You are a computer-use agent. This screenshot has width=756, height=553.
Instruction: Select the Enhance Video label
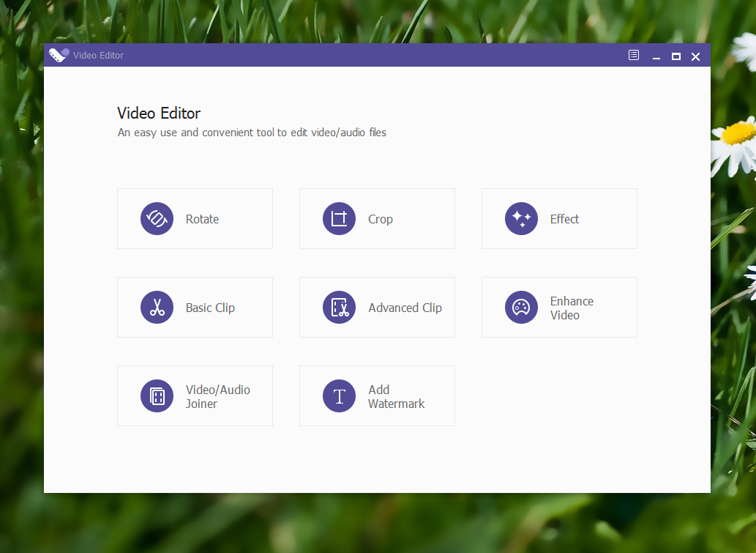click(572, 308)
